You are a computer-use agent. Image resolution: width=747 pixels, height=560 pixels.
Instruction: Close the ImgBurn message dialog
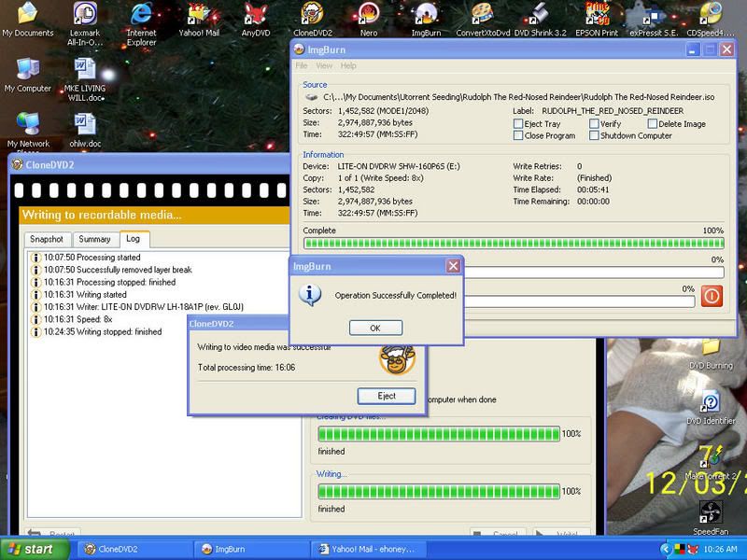point(453,266)
